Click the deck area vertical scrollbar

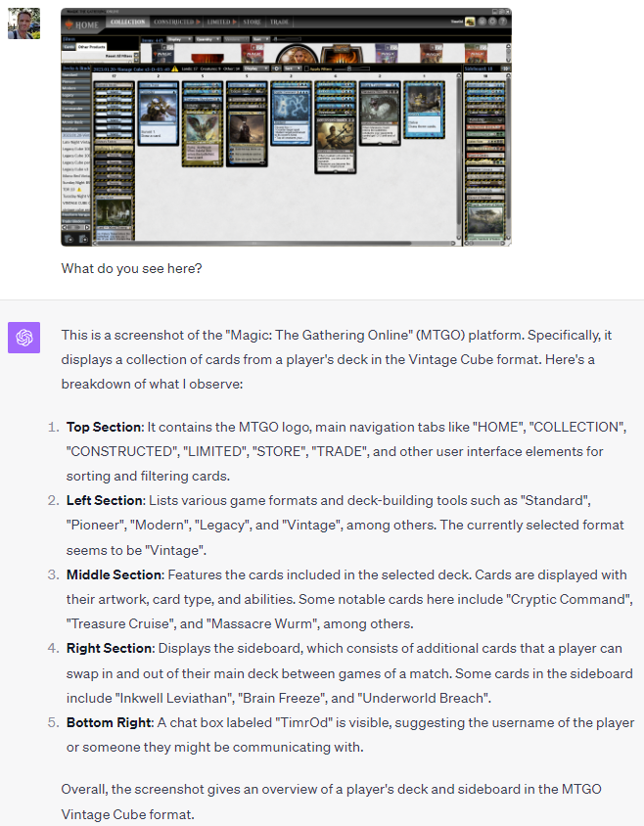(458, 157)
